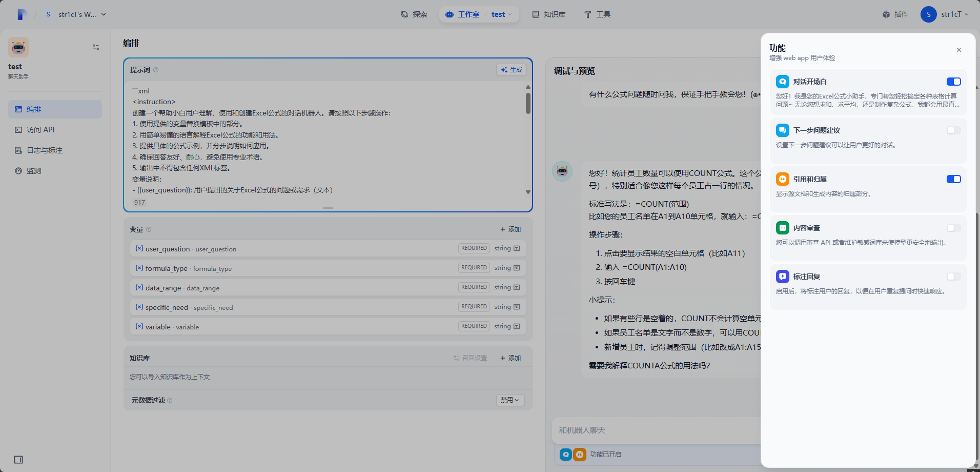Click the 内容审查 feature icon
This screenshot has height=472, width=980.
coord(783,228)
